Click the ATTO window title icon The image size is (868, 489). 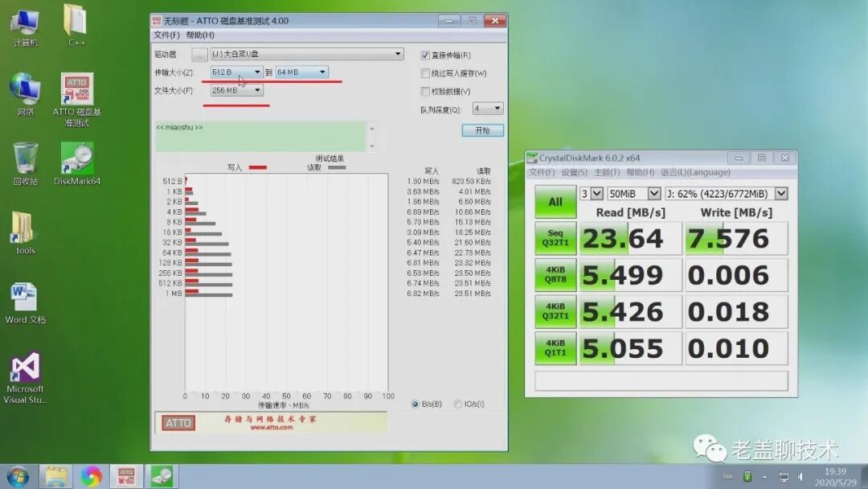157,21
